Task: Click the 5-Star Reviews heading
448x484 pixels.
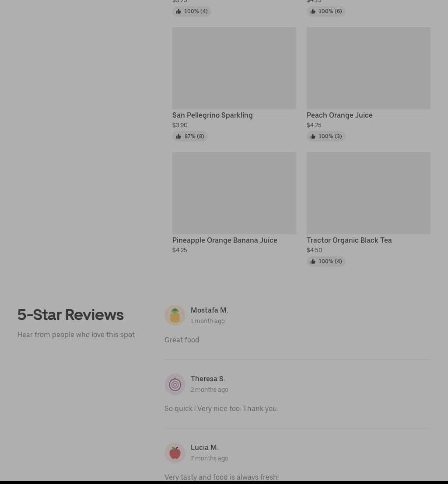Action: [x=70, y=315]
